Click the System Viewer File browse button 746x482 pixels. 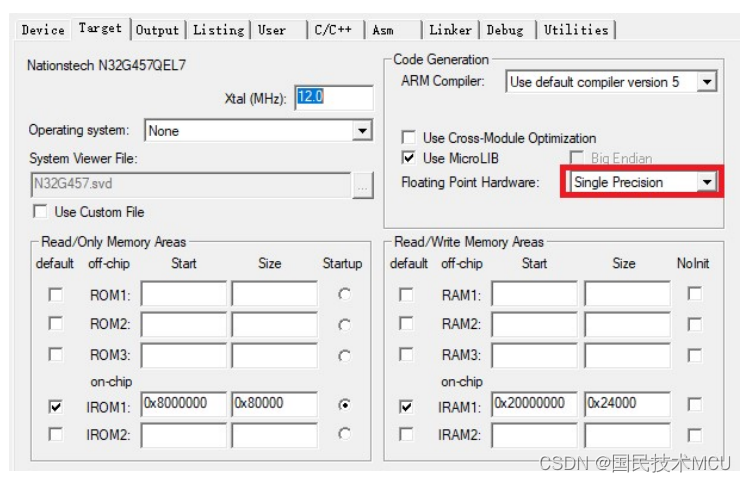tap(363, 186)
